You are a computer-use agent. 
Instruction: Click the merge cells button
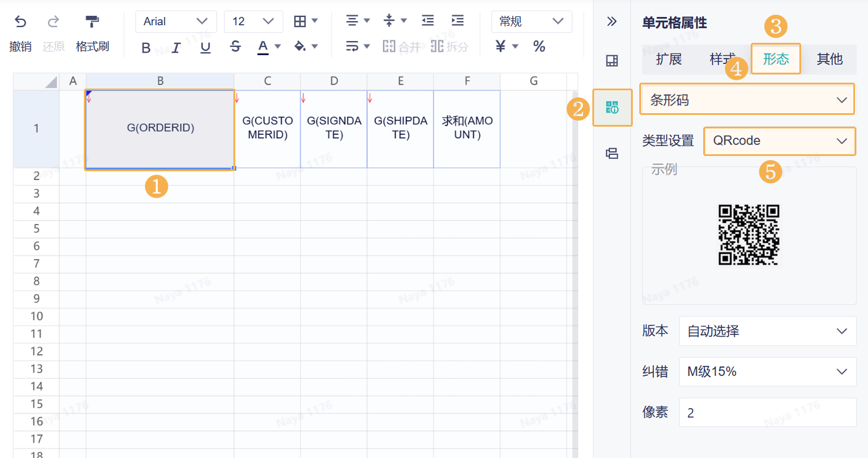pos(401,47)
